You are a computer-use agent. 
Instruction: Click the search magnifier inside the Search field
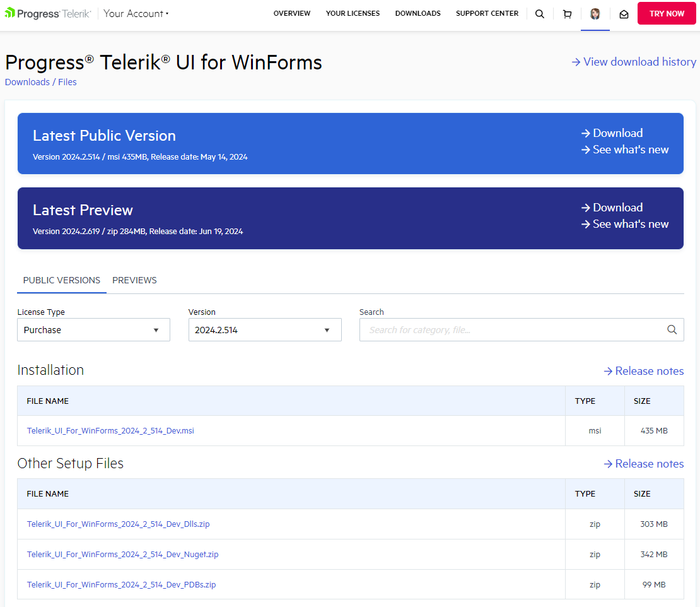672,329
